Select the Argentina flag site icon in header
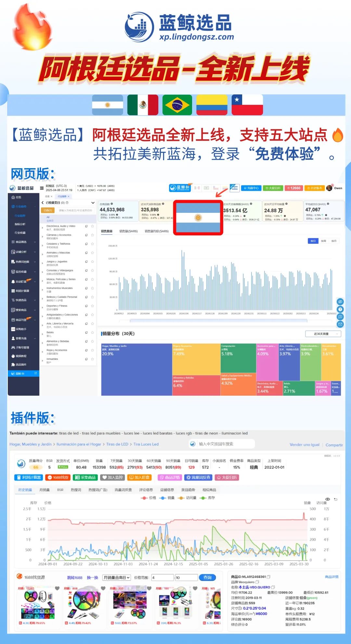The width and height of the screenshot is (351, 644). (235, 188)
